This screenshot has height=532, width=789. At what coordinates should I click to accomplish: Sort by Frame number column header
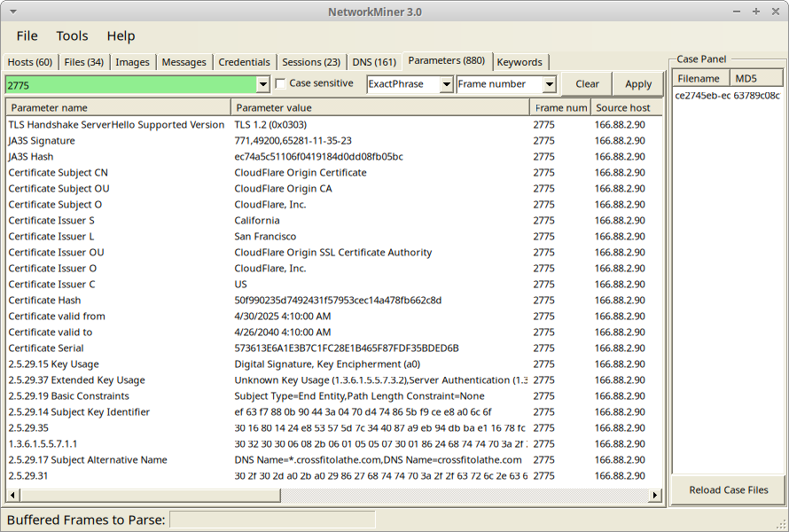click(x=560, y=107)
